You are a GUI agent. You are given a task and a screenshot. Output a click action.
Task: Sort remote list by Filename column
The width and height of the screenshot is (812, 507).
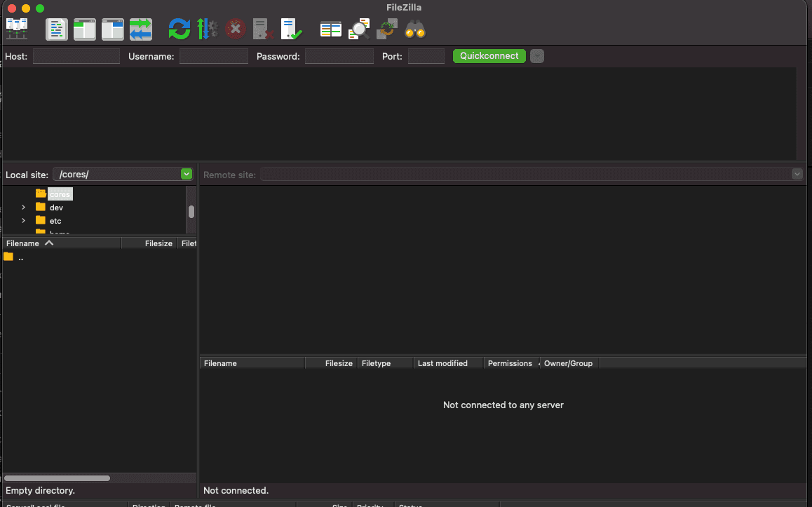252,363
